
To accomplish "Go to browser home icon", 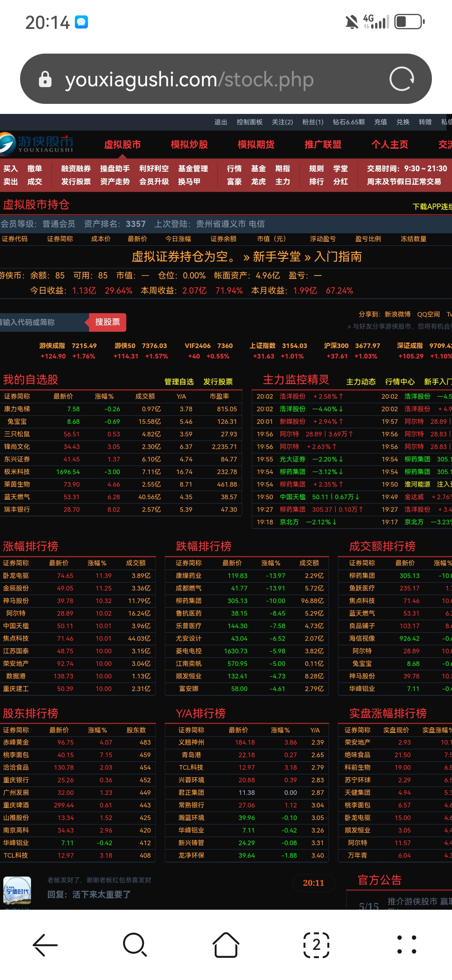I will pos(226,945).
